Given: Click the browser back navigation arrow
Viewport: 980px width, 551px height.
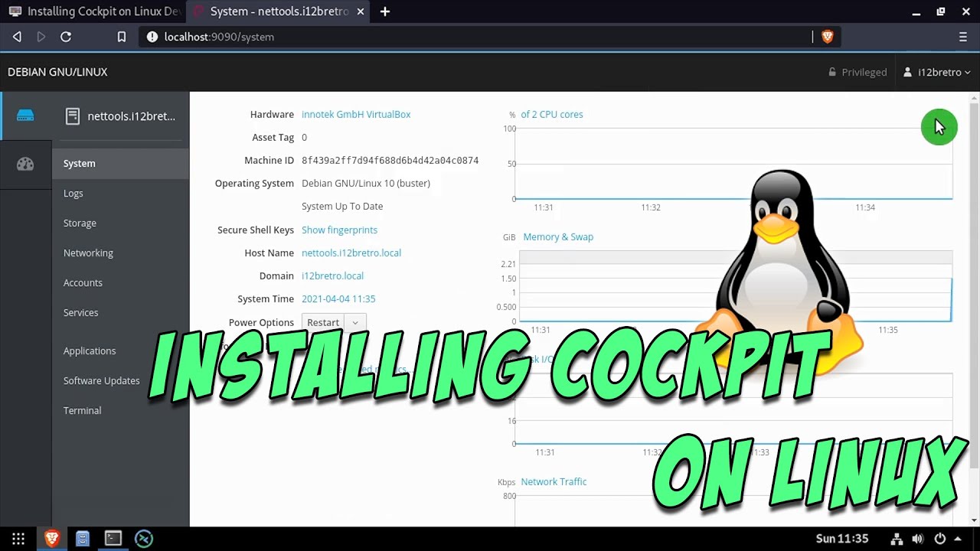Looking at the screenshot, I should [17, 37].
